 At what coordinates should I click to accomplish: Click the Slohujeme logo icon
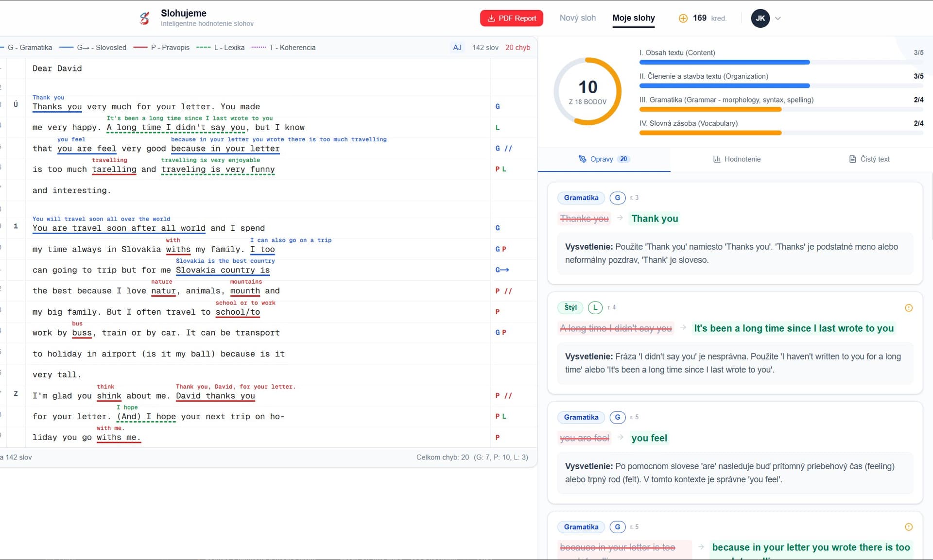point(144,18)
